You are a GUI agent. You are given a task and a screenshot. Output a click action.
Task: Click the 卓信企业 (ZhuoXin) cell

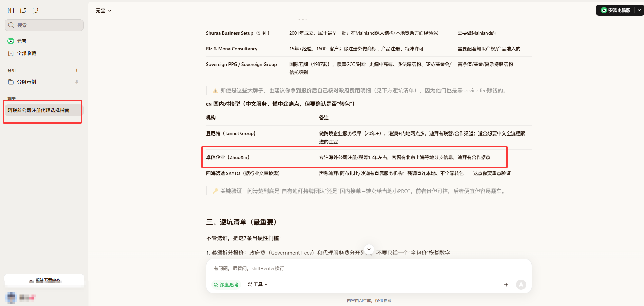(x=228, y=157)
